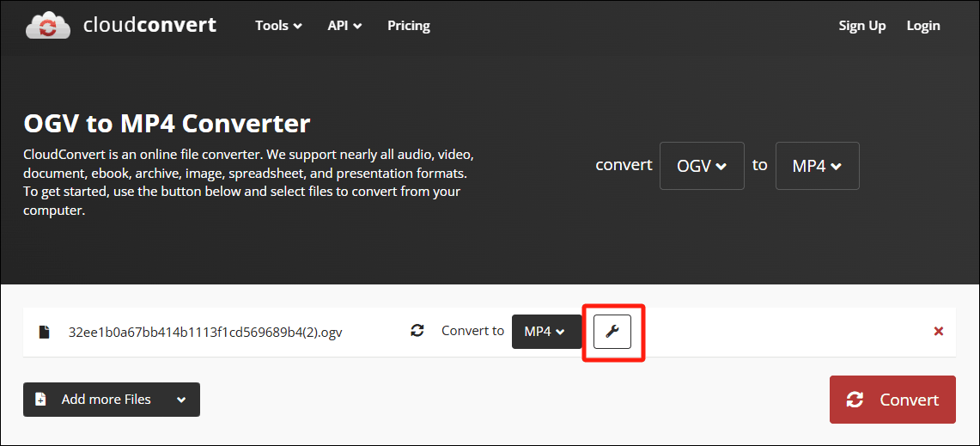Open the Tools menu
The width and height of the screenshot is (980, 446).
[279, 26]
